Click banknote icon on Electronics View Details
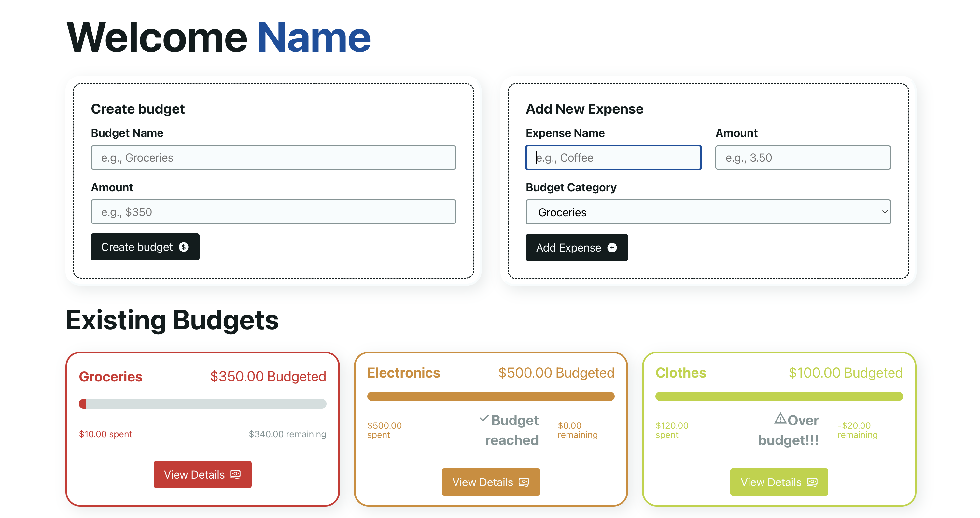The height and width of the screenshot is (518, 980). pyautogui.click(x=524, y=482)
